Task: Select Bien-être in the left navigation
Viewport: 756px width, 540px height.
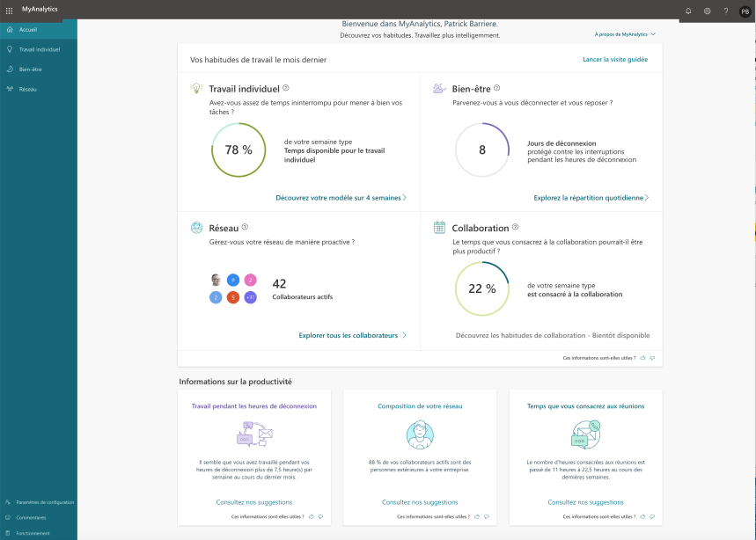Action: tap(31, 69)
